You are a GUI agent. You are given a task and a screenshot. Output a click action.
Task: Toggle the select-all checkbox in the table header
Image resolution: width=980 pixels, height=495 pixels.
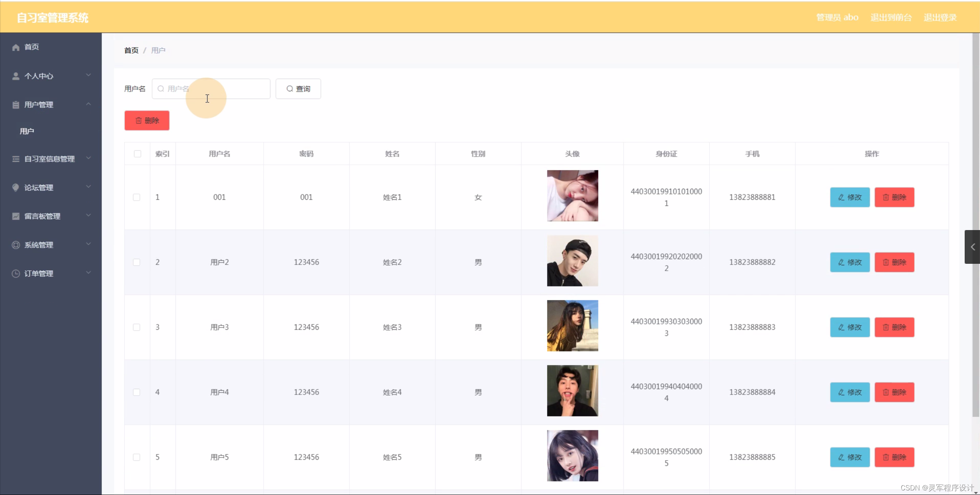[137, 154]
